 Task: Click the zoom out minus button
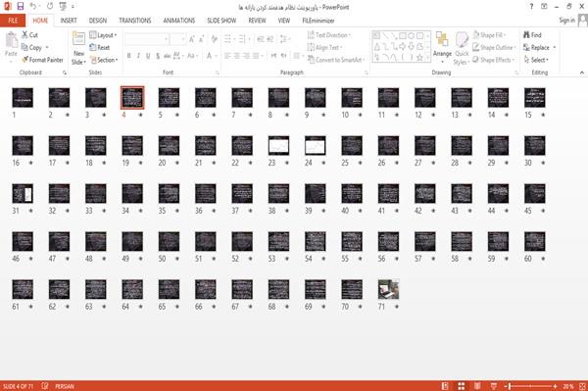pyautogui.click(x=505, y=386)
